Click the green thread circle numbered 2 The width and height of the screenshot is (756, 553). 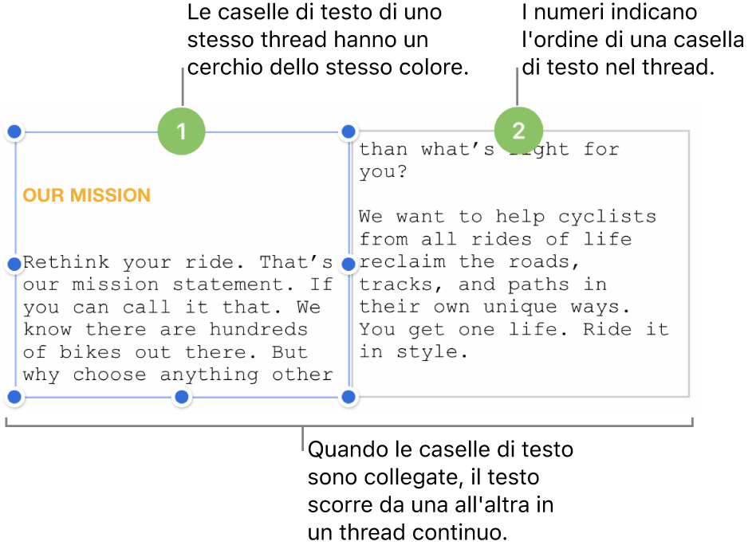(x=518, y=131)
